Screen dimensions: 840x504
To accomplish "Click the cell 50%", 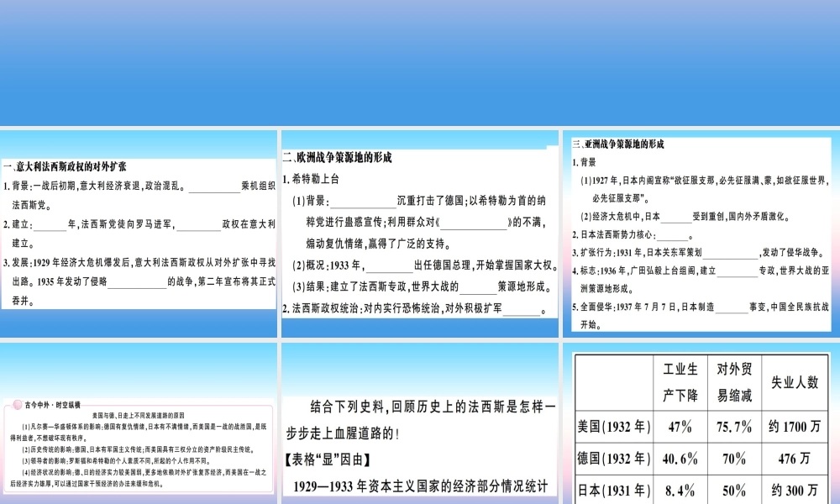I will pyautogui.click(x=734, y=490).
